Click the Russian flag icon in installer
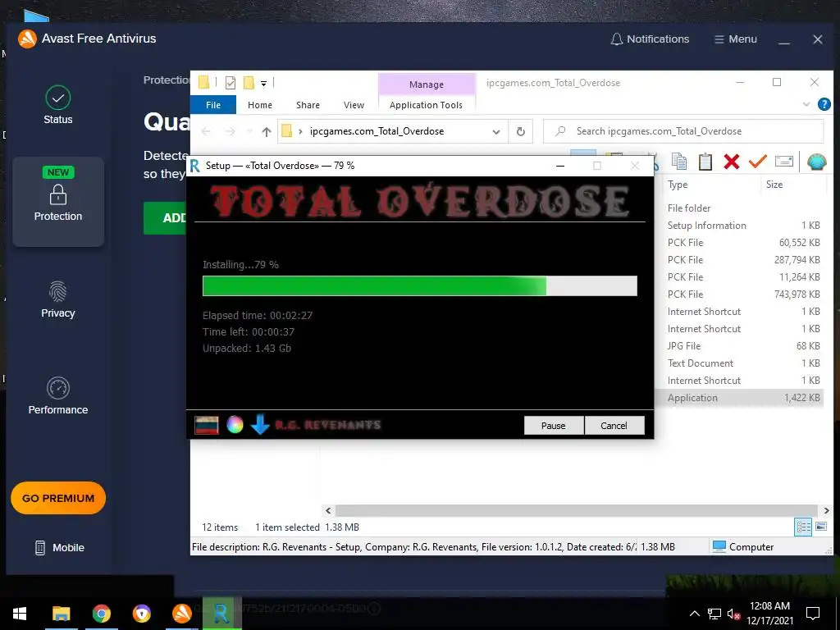840x630 pixels. click(206, 425)
